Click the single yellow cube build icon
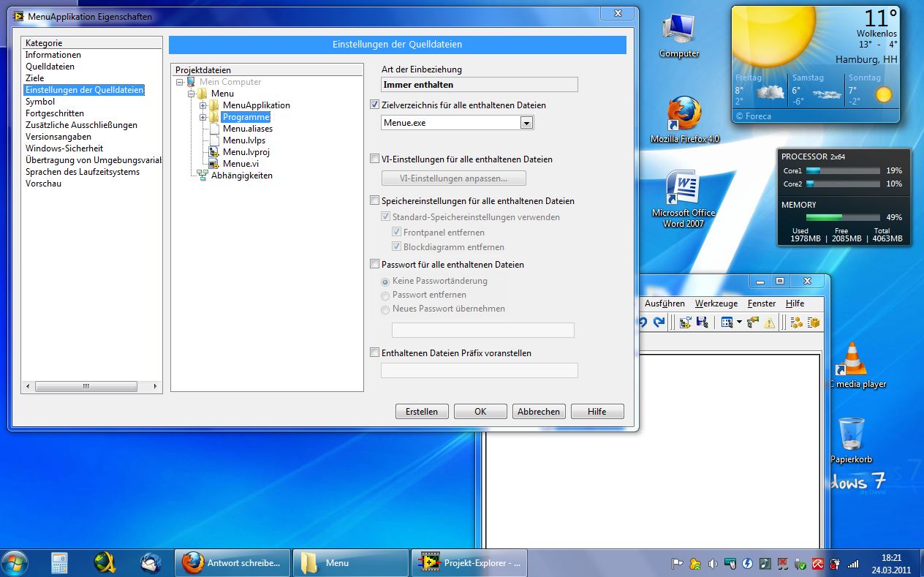Image resolution: width=924 pixels, height=577 pixels. point(814,322)
